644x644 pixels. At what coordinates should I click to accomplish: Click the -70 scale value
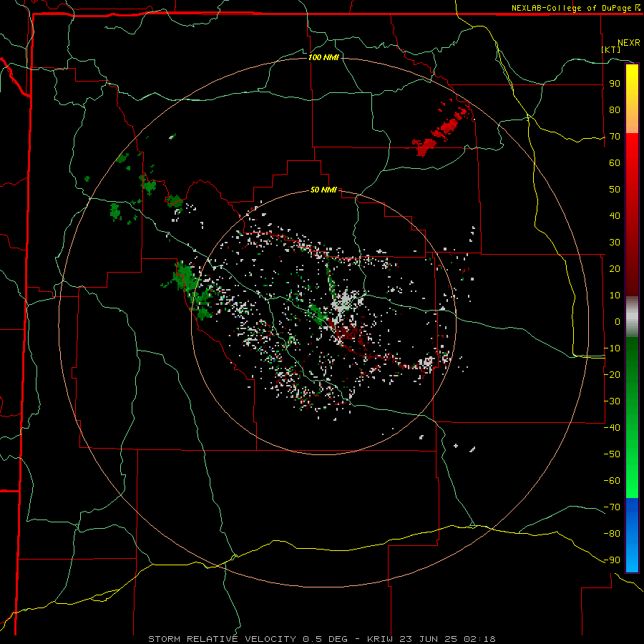612,507
